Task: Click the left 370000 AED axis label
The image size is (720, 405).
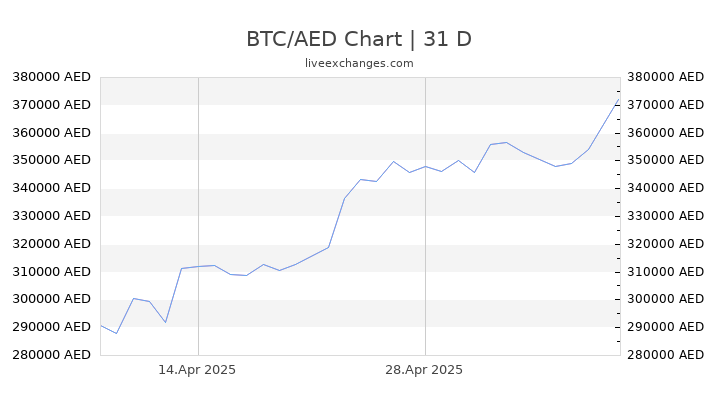Action: (51, 105)
